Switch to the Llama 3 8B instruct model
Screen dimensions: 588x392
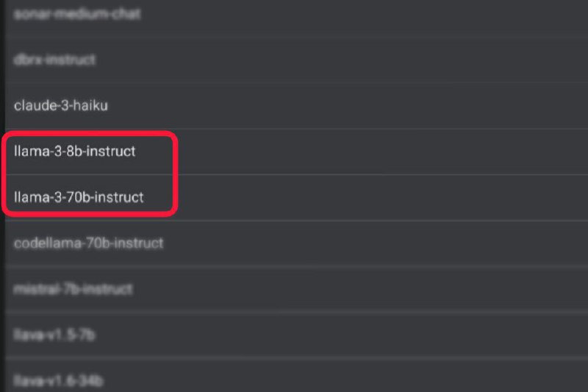(x=296, y=152)
